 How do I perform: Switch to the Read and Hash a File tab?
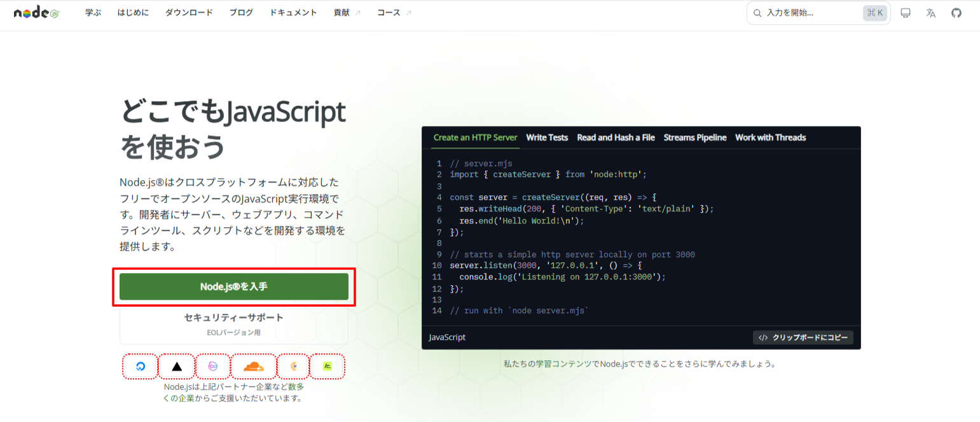tap(616, 137)
